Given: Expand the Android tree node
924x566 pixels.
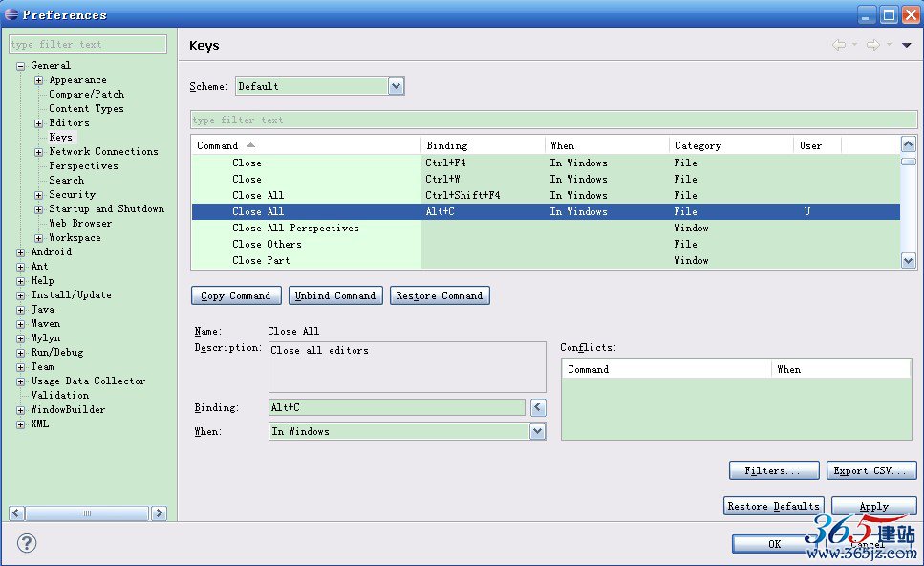Looking at the screenshot, I should [x=21, y=252].
